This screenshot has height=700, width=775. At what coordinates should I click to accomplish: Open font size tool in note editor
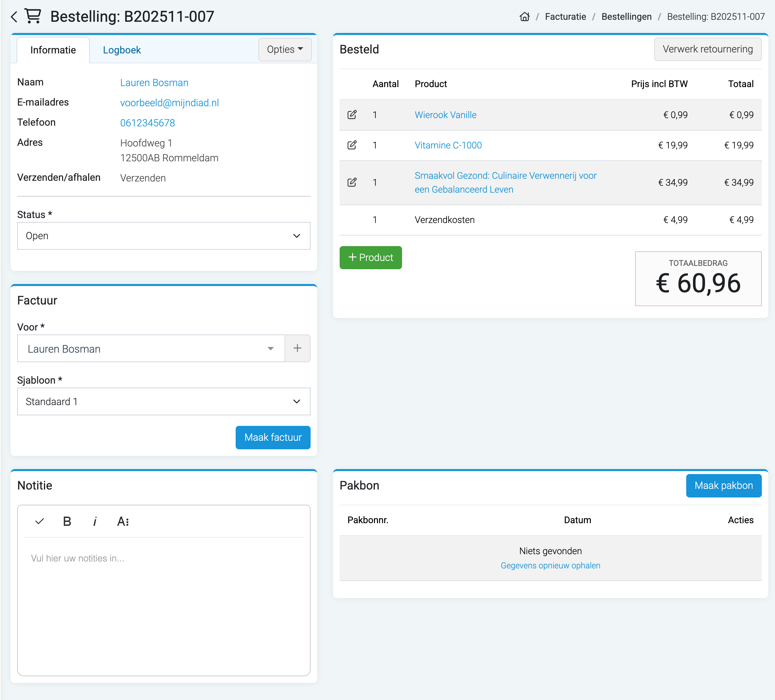pos(123,521)
